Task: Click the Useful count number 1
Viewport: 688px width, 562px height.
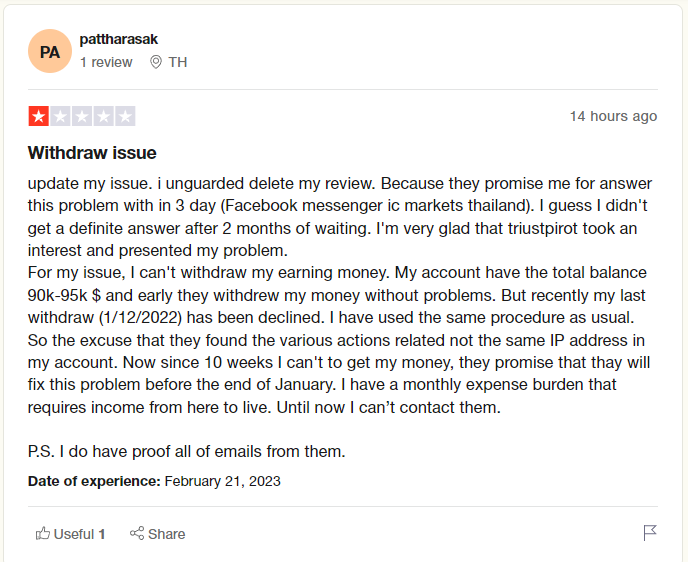Action: (x=102, y=534)
